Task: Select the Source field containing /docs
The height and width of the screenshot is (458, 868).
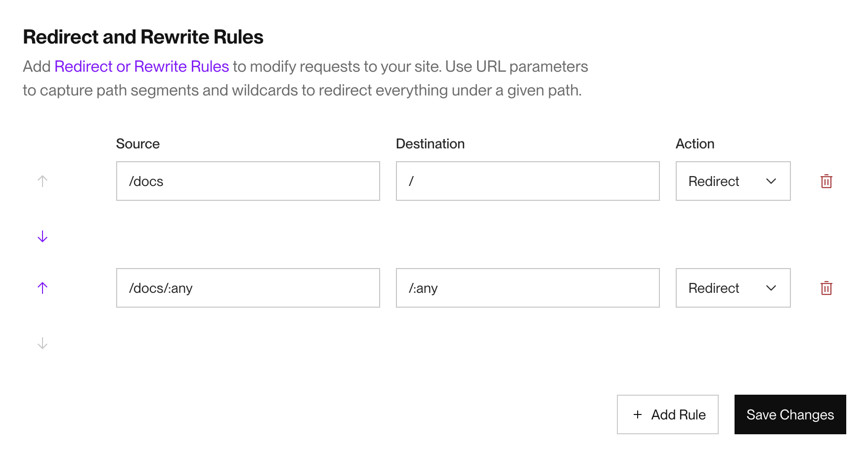Action: (247, 181)
